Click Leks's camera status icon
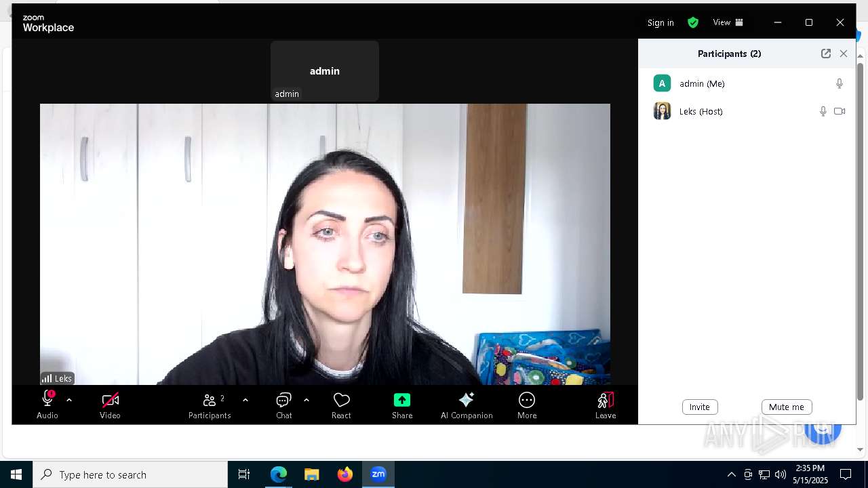Image resolution: width=868 pixels, height=488 pixels. [840, 111]
